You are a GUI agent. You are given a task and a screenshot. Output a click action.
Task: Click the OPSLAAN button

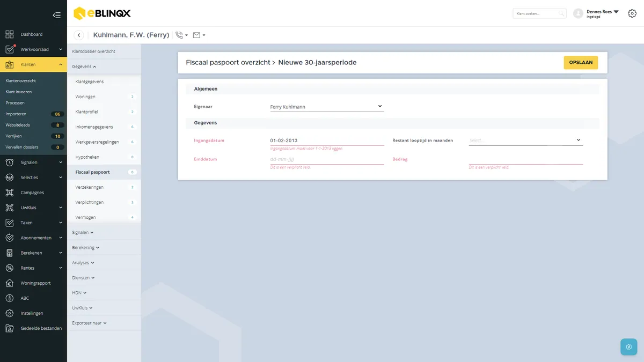(581, 63)
